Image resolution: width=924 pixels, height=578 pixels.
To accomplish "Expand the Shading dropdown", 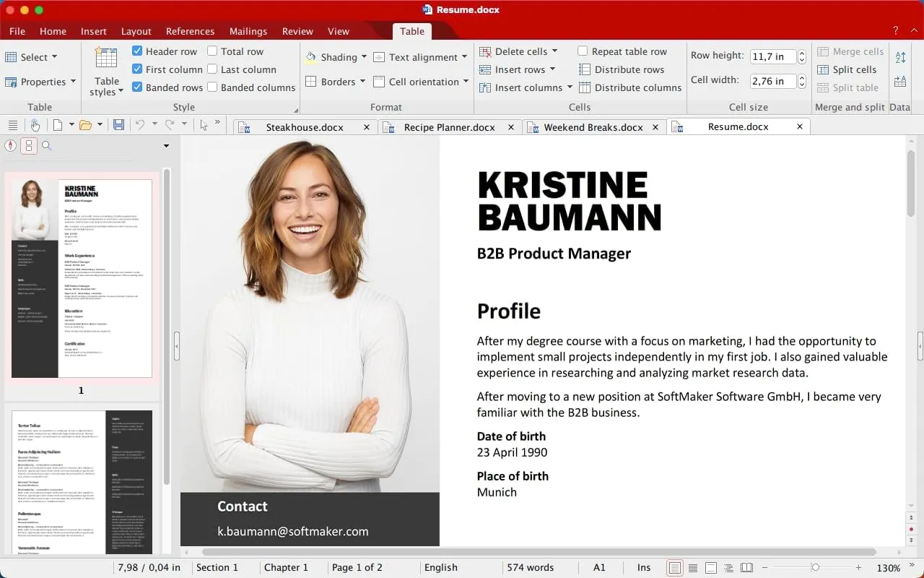I will 364,57.
